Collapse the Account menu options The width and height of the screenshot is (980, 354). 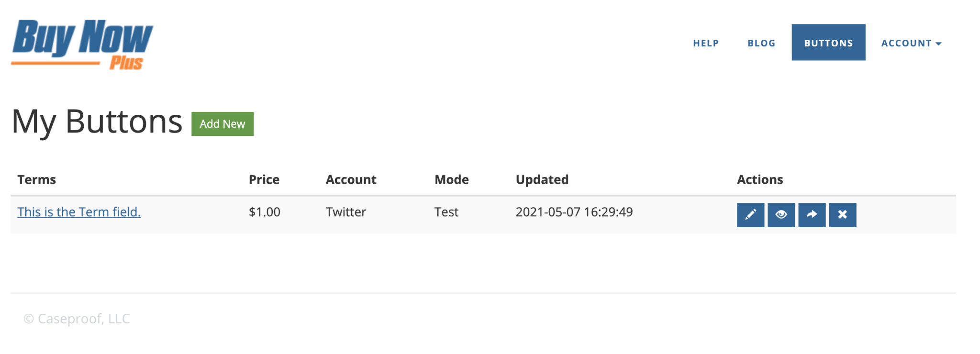coord(911,43)
